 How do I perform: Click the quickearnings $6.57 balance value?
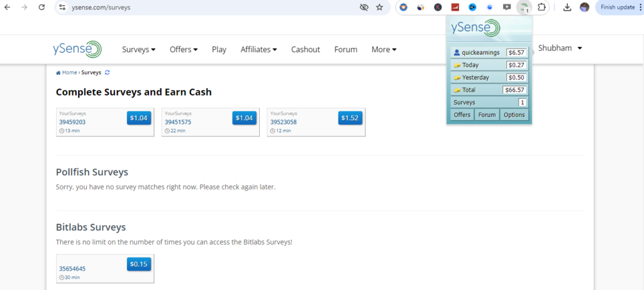[516, 53]
